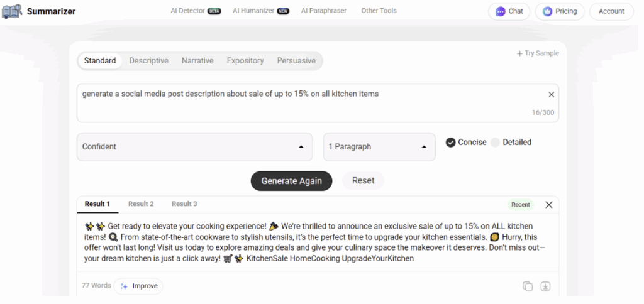
Task: Open the Pricing page
Action: coord(560,11)
